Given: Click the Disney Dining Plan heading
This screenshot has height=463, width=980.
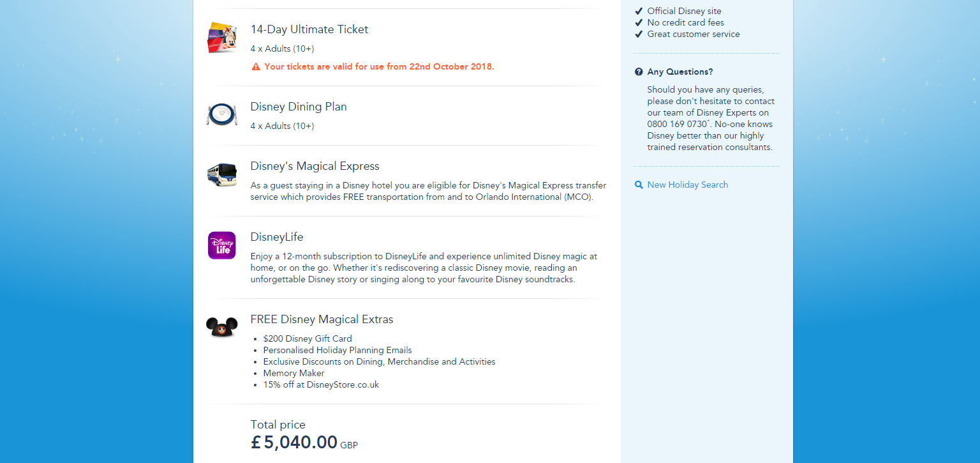Looking at the screenshot, I should coord(298,107).
